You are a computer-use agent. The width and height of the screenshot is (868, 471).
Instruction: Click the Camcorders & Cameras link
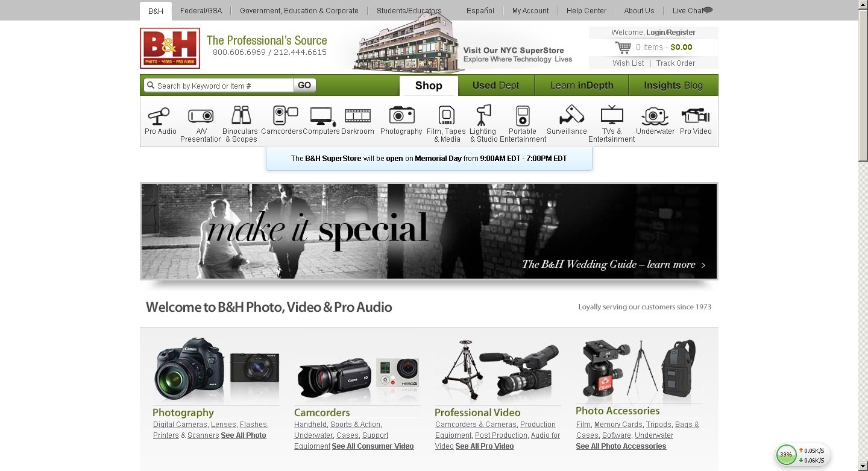coord(476,425)
